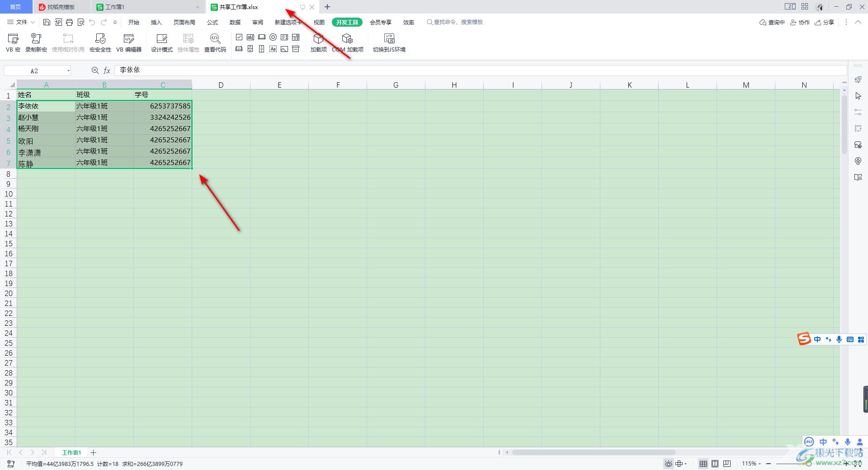Open the name box dropdown arrow
The width and height of the screenshot is (868, 470).
[68, 71]
